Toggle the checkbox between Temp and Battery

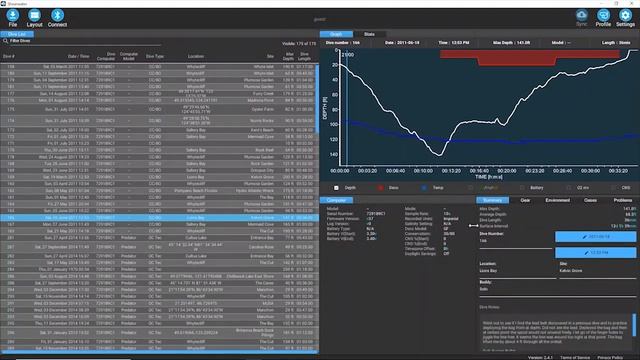tap(471, 188)
